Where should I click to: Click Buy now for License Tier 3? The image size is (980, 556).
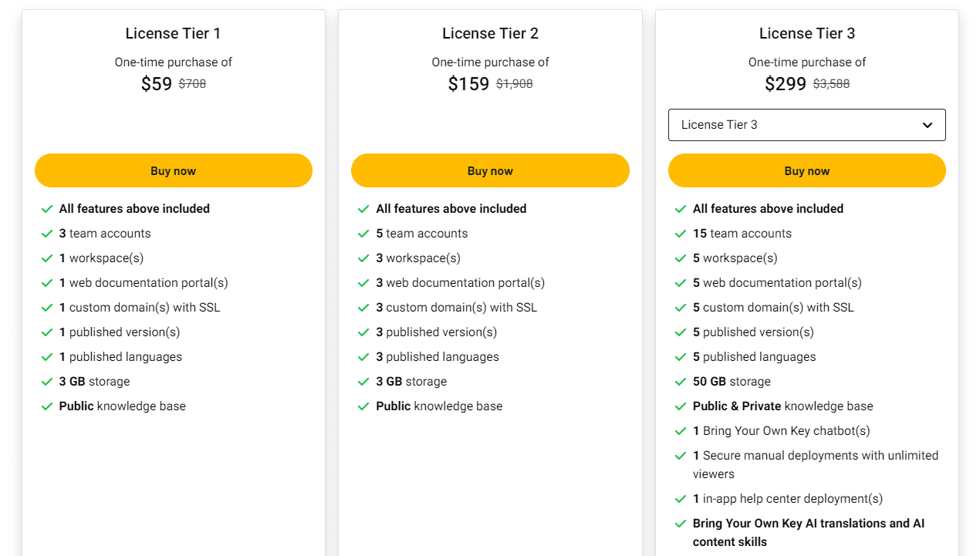click(807, 170)
